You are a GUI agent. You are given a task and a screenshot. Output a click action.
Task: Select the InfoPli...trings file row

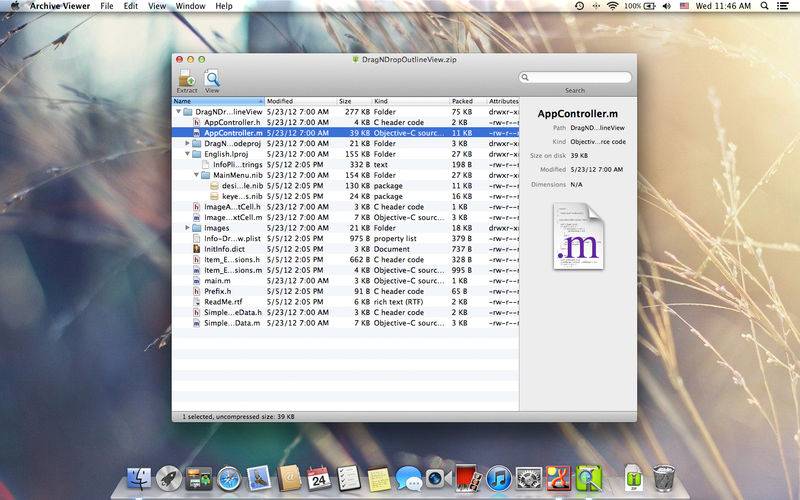345,164
